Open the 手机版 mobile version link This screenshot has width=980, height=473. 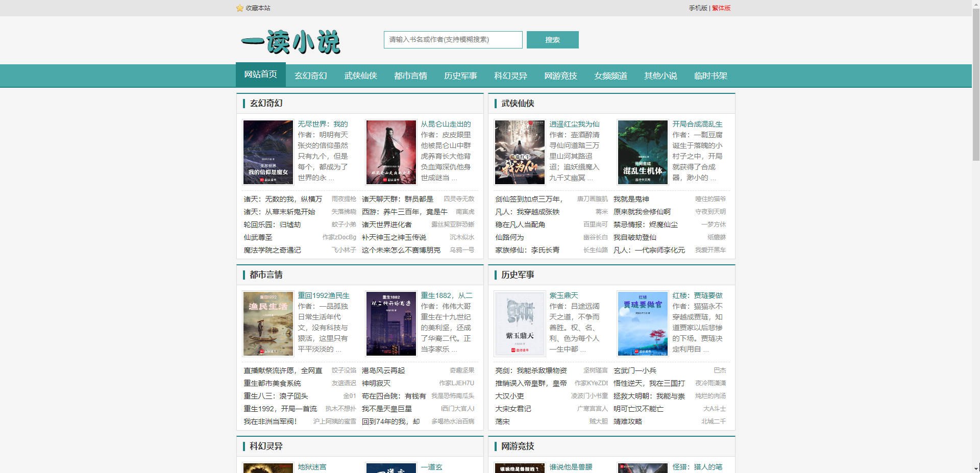[698, 8]
